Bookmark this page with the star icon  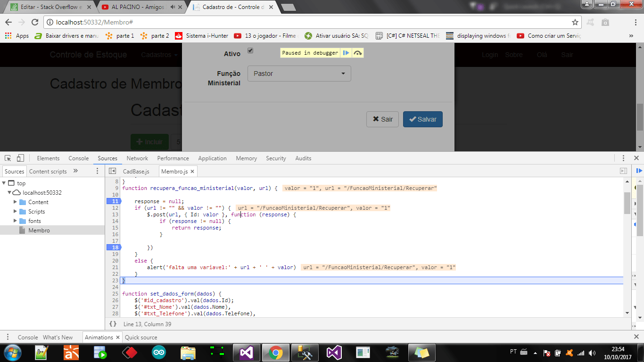[x=575, y=22]
